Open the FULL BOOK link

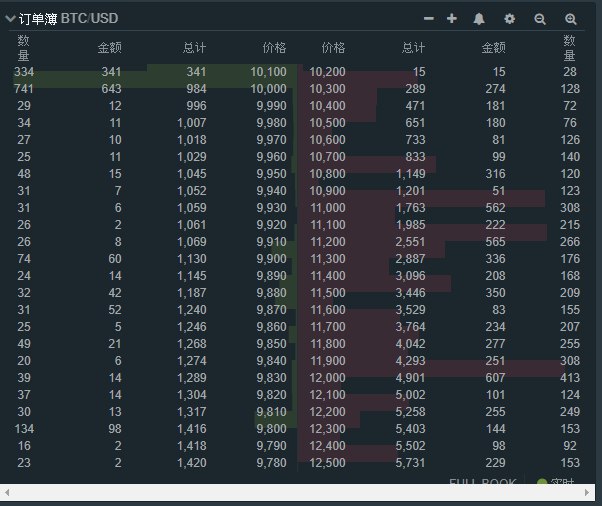coord(482,483)
